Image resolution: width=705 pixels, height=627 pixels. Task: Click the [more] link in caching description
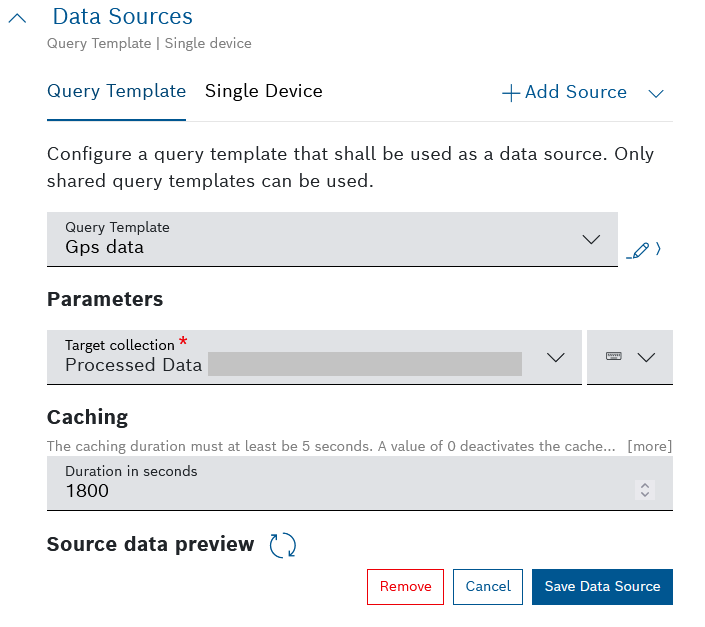coord(649,446)
